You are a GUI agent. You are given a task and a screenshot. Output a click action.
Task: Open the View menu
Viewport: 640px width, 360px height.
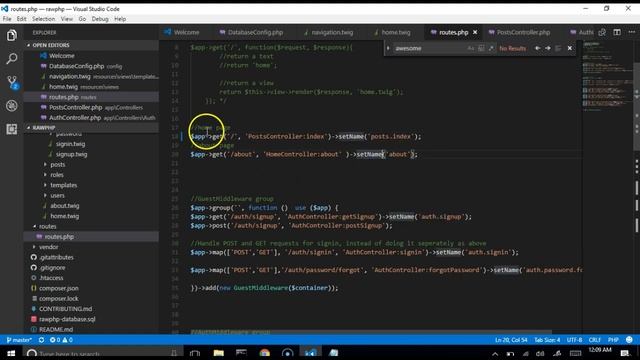tap(67, 19)
